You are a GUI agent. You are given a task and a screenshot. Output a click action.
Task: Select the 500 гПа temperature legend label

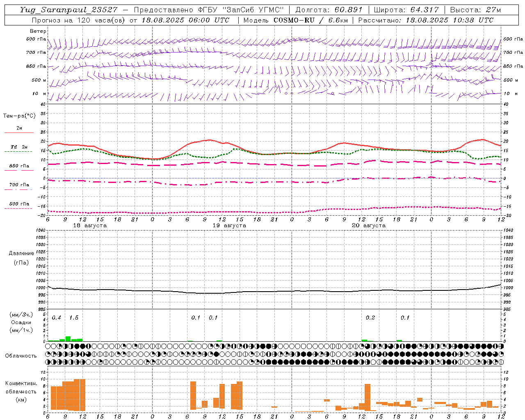click(19, 204)
